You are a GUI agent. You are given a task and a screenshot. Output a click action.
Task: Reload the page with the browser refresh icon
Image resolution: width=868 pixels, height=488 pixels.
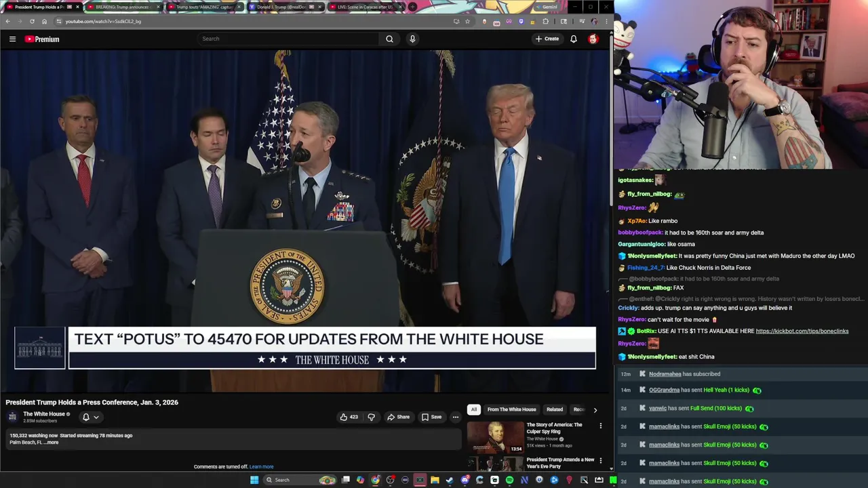[32, 21]
